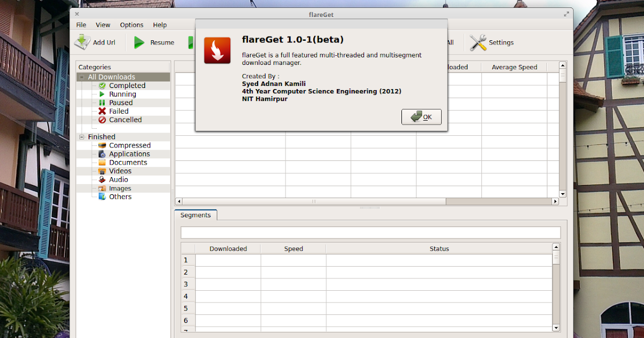Switch to the Segments tab

pos(195,215)
